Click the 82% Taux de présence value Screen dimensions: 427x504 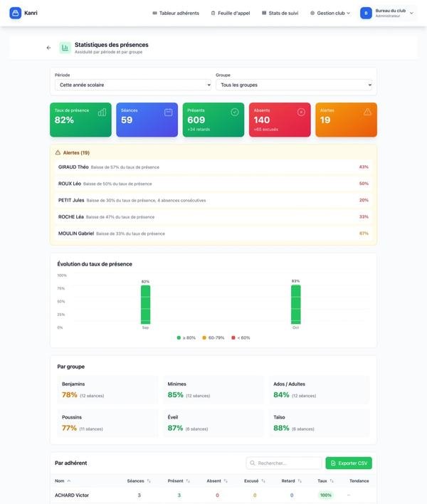click(64, 120)
